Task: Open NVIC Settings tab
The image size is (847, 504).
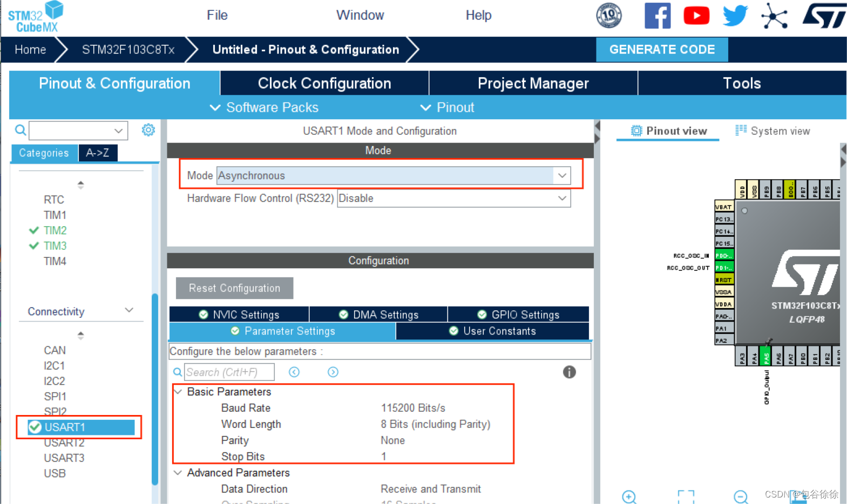Action: [239, 314]
